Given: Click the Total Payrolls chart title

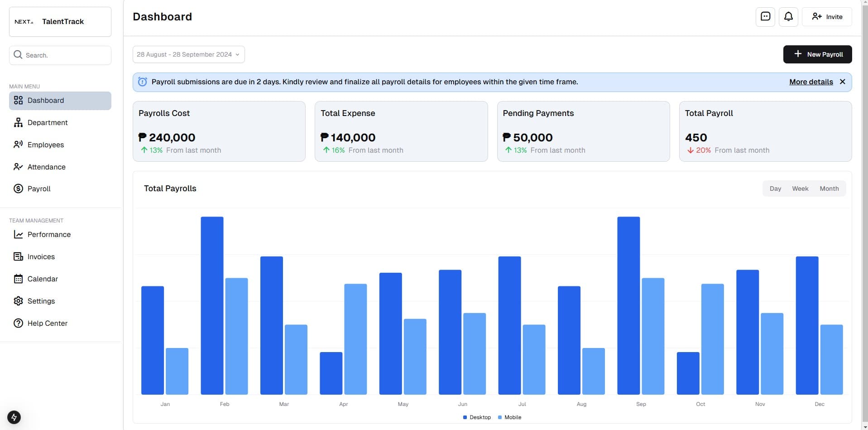Looking at the screenshot, I should (170, 188).
